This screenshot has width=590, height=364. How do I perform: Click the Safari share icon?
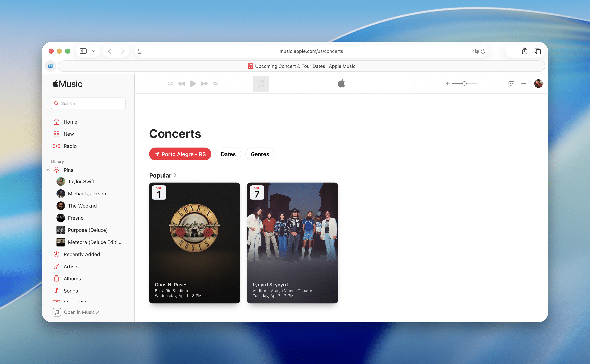(x=524, y=51)
